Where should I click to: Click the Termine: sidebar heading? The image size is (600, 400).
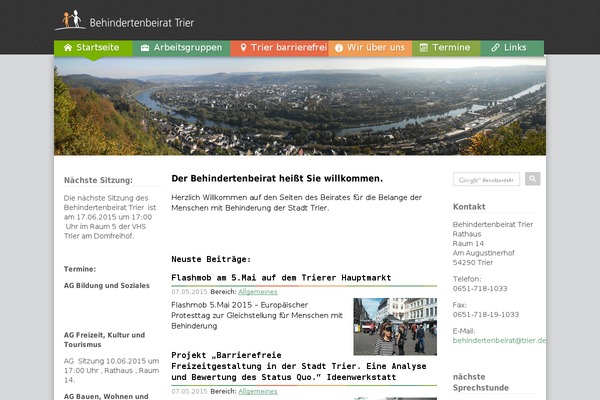coord(80,269)
